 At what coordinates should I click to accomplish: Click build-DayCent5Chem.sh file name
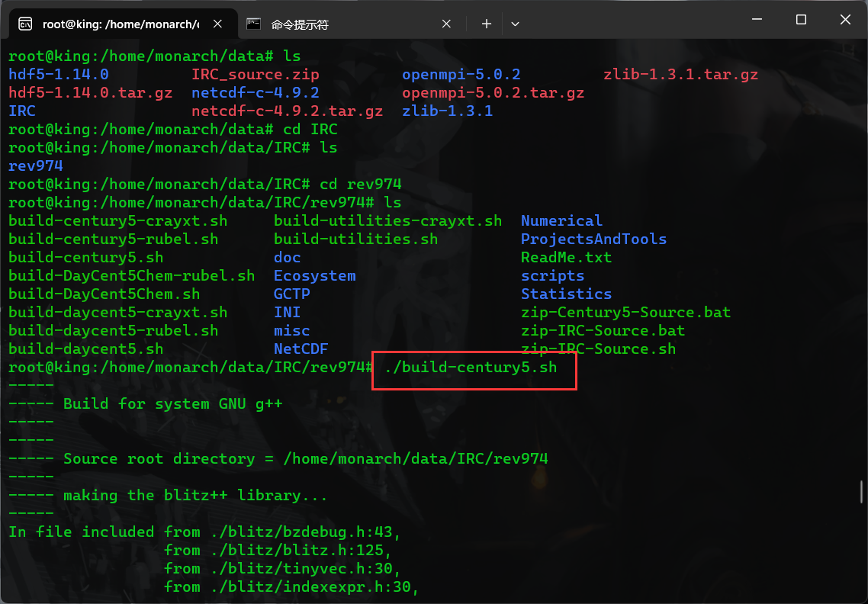(x=104, y=294)
